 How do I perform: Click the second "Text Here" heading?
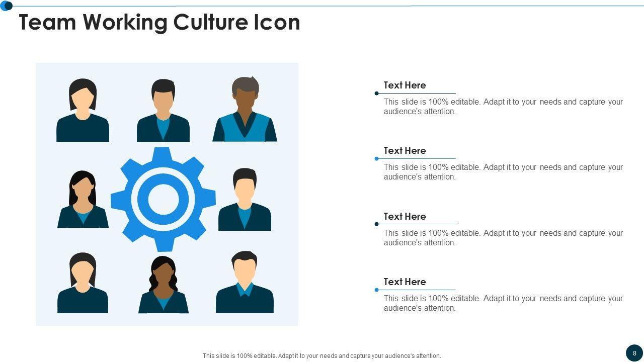coord(405,150)
